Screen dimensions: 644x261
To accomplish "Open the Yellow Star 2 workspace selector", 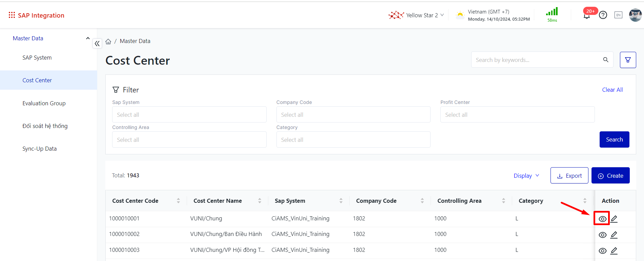I will [417, 15].
